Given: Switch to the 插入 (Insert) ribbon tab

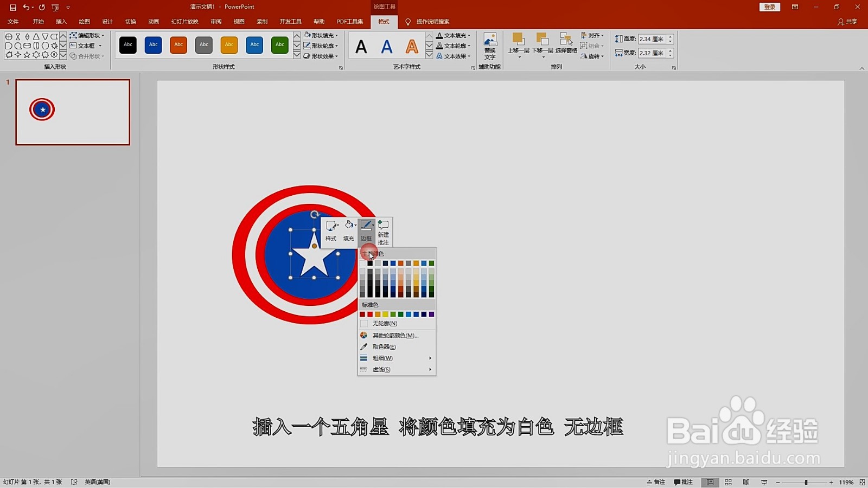Looking at the screenshot, I should (61, 22).
